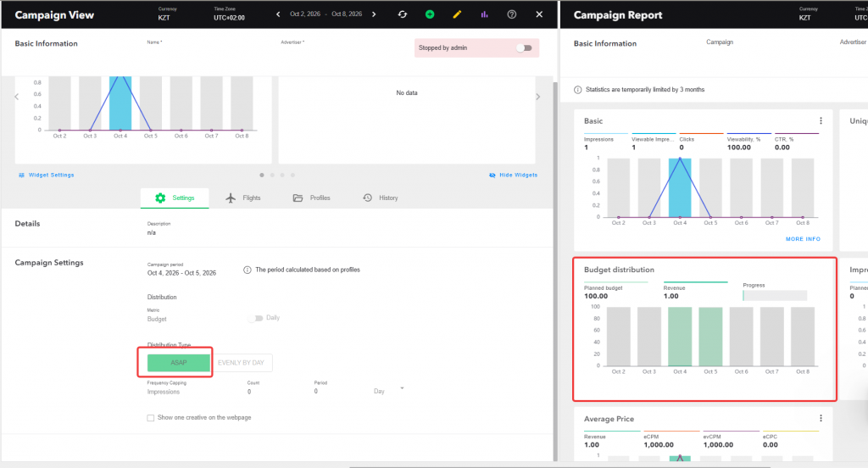This screenshot has width=868, height=468.
Task: Close the Campaign View panel
Action: tap(539, 14)
